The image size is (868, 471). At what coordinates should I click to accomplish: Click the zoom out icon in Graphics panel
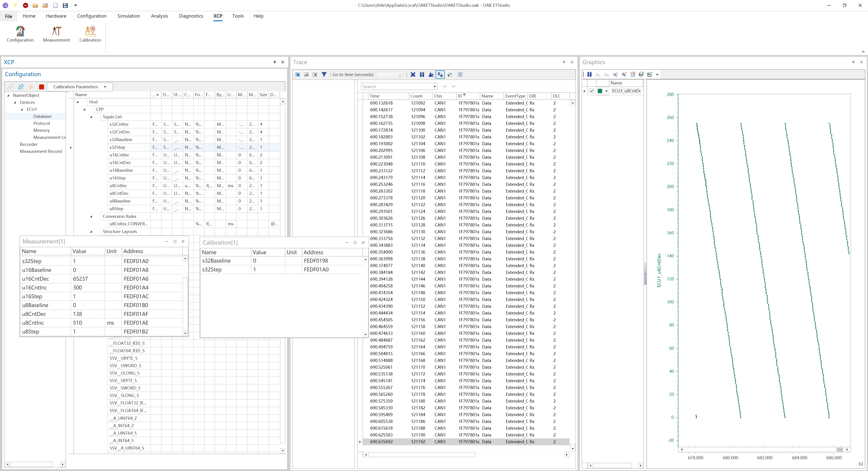coord(616,75)
